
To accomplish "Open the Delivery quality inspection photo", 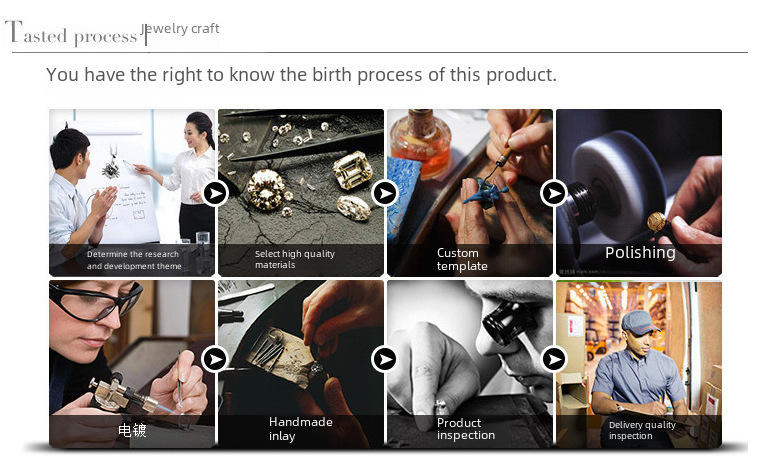I will point(640,345).
